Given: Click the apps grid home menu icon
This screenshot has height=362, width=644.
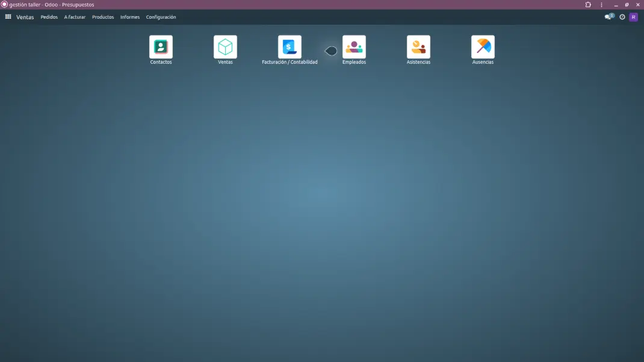Looking at the screenshot, I should 8,17.
